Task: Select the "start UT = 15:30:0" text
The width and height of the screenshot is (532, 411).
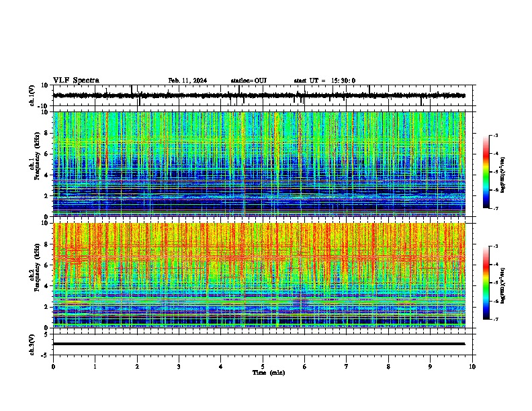Action: point(324,81)
